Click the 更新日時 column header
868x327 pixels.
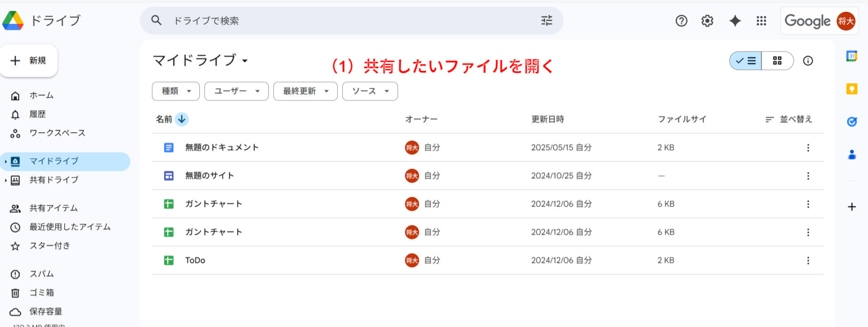coord(548,119)
